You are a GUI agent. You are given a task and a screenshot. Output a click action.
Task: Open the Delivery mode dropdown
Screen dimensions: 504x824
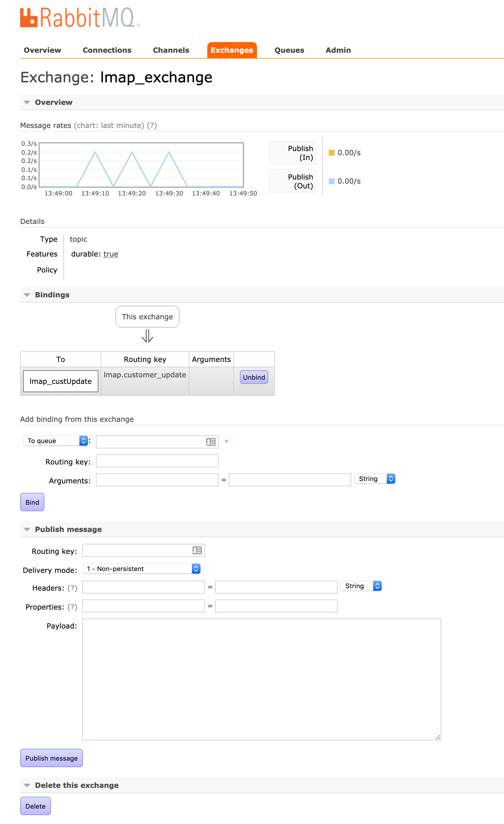142,568
